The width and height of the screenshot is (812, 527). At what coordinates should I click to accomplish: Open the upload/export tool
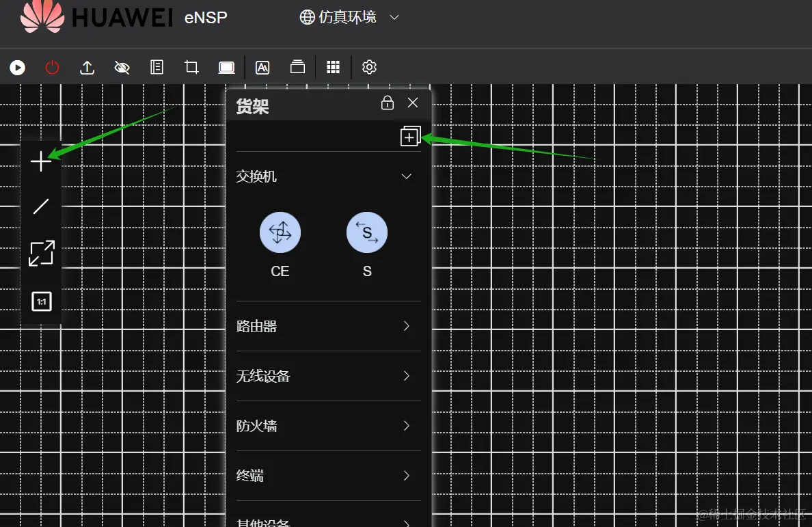tap(87, 67)
